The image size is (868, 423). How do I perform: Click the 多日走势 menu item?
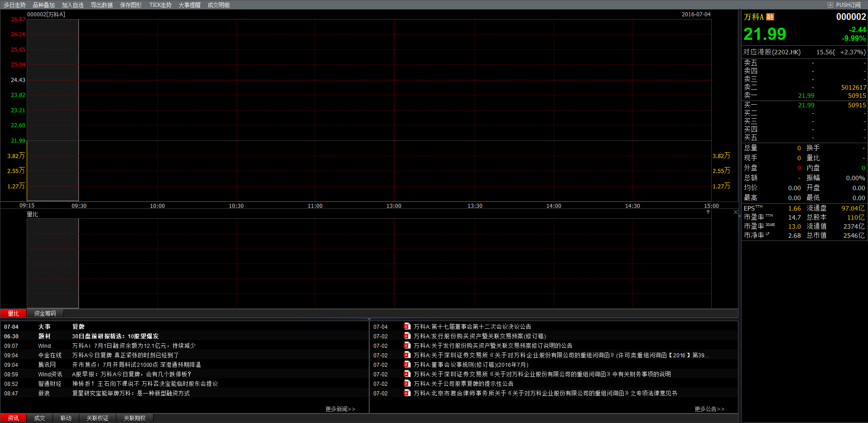point(14,5)
